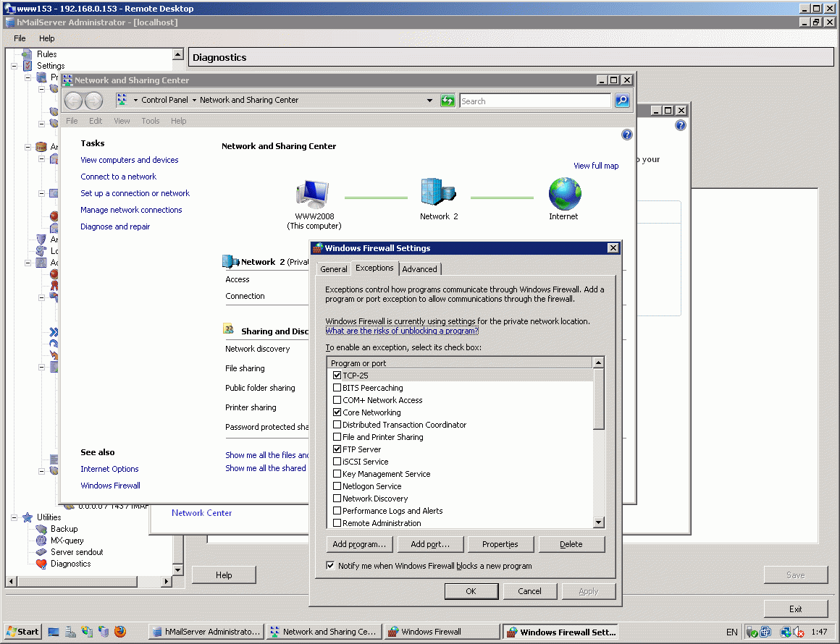
Task: Toggle FTP Server checkbox
Action: click(337, 449)
